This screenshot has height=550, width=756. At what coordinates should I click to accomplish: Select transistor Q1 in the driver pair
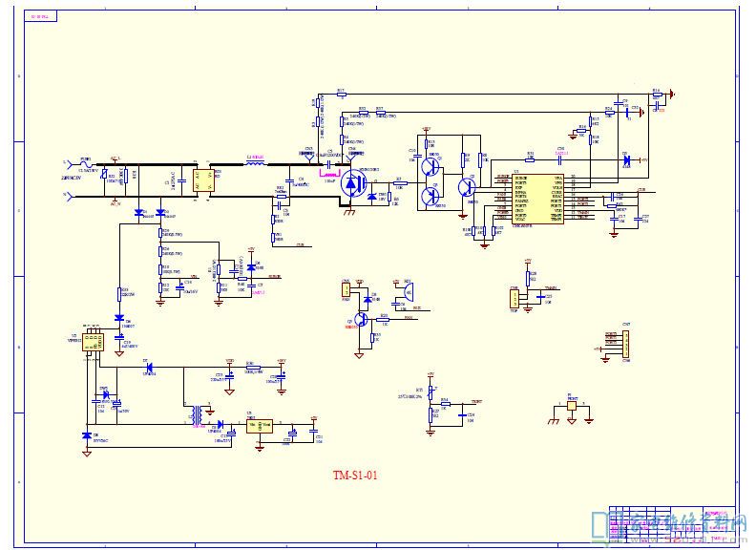[x=430, y=167]
